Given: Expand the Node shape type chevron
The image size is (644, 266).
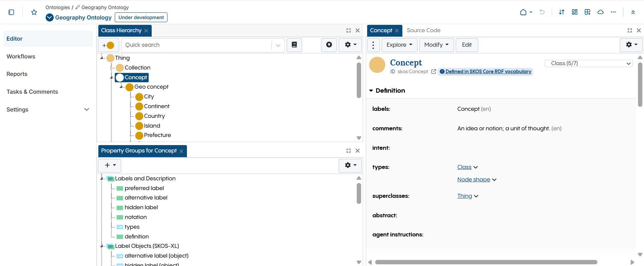Looking at the screenshot, I should pyautogui.click(x=494, y=180).
